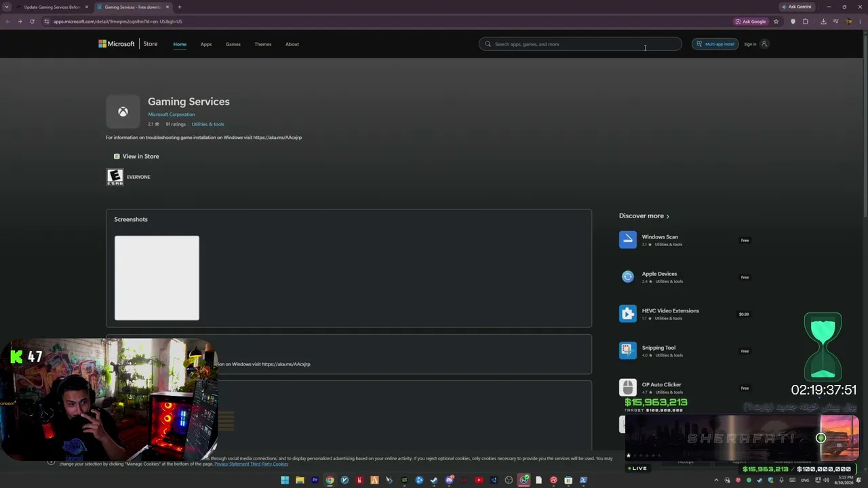Open the browser downloads icon

pyautogui.click(x=823, y=22)
